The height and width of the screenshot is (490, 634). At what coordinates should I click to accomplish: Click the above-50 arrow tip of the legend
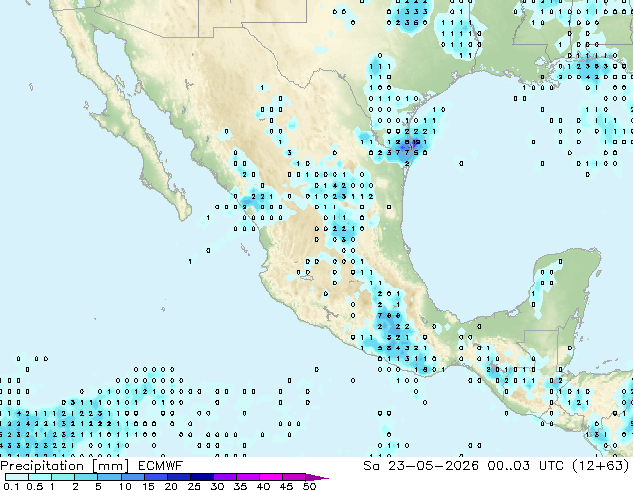[317, 477]
